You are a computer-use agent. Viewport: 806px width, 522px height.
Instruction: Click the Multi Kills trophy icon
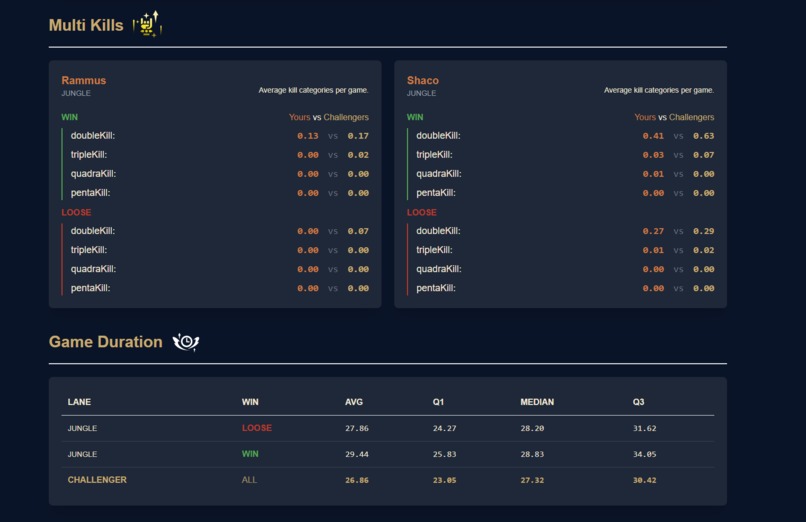click(148, 24)
